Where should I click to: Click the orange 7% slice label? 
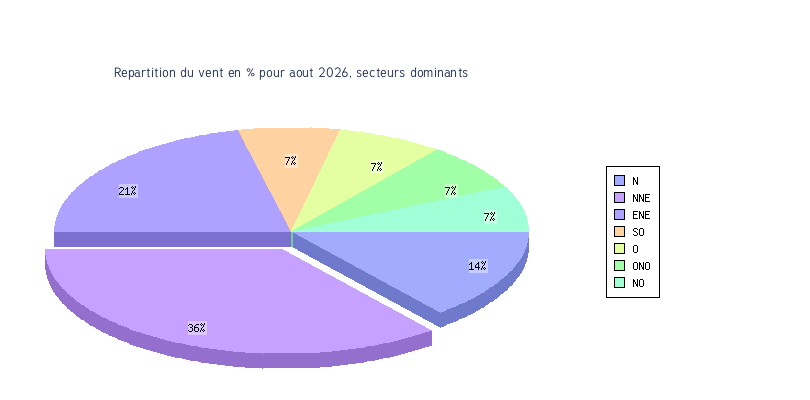290,161
